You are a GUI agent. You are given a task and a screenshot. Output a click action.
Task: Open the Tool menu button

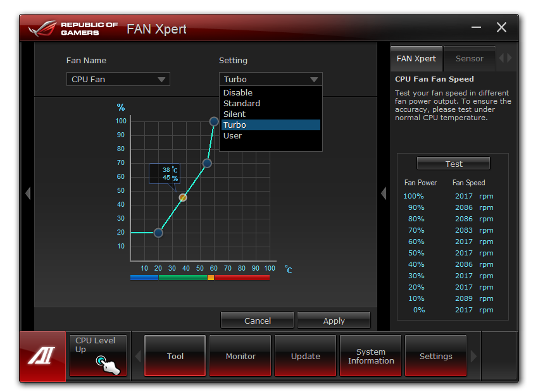175,356
